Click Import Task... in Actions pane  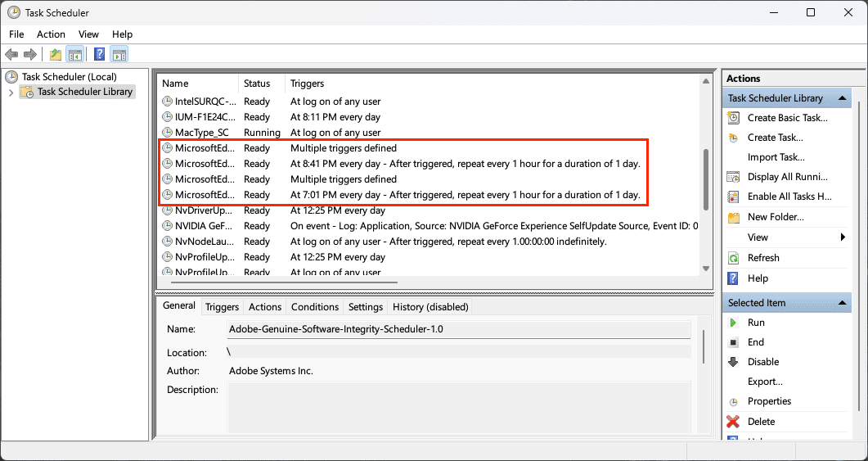click(776, 157)
